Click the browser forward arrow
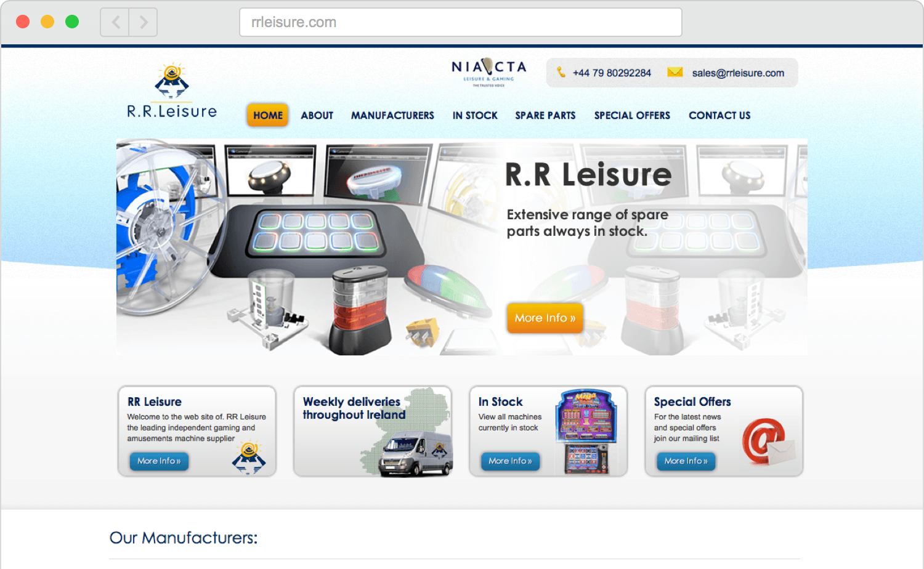Image resolution: width=924 pixels, height=569 pixels. click(143, 22)
